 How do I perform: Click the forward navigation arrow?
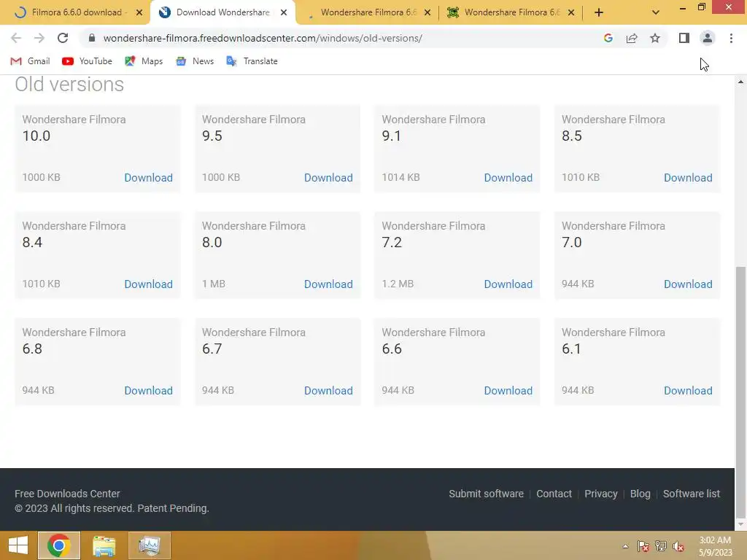pyautogui.click(x=39, y=38)
